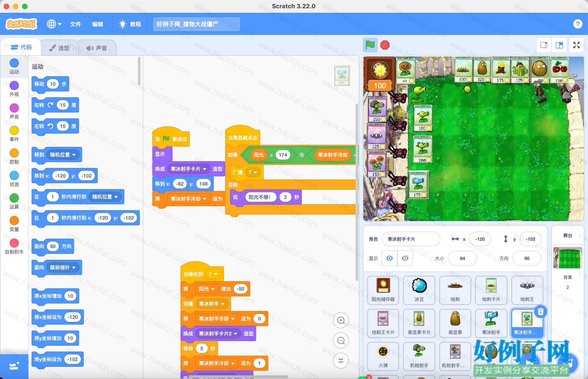
Task: Open the 教程 tutorials
Action: pos(130,24)
